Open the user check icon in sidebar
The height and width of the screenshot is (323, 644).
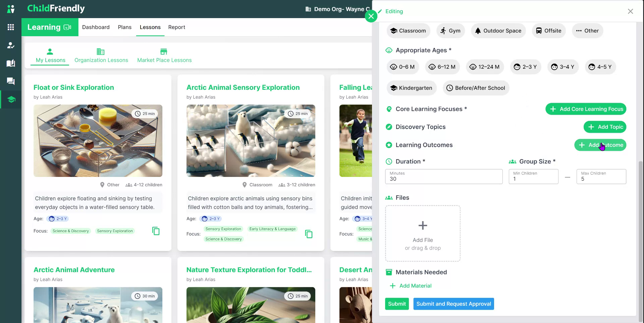click(11, 45)
